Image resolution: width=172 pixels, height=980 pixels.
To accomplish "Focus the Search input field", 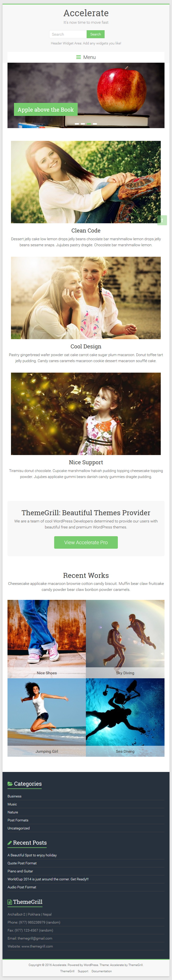I will 68,34.
